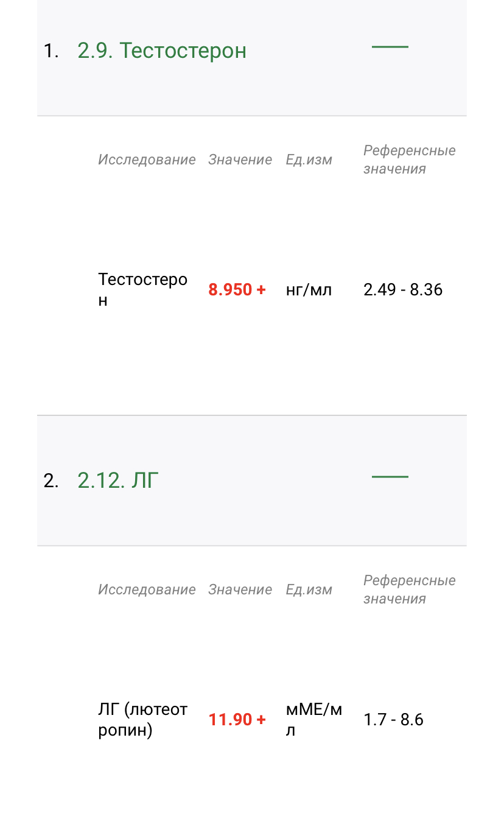Click Исследование column header in Тестостерон table
Screen dimensions: 504x827
point(147,160)
